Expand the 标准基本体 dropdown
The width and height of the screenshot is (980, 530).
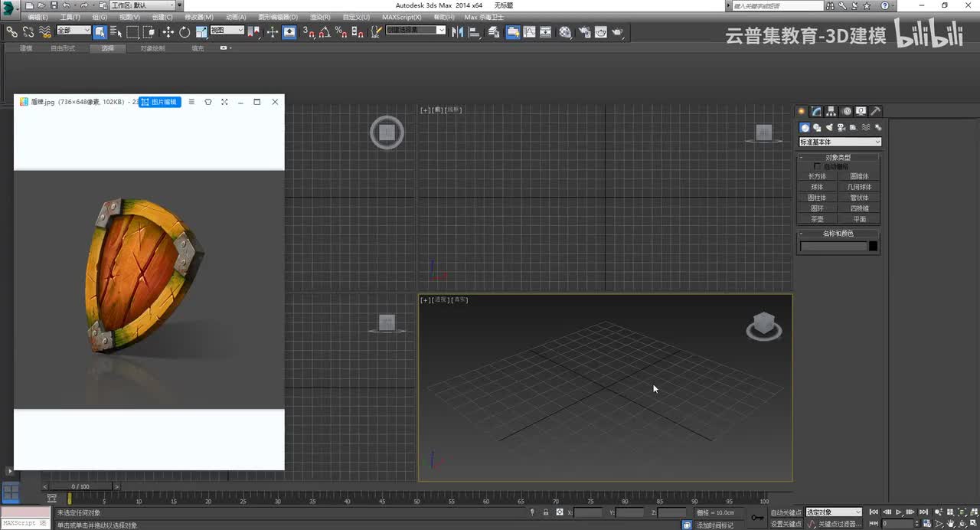[x=840, y=142]
